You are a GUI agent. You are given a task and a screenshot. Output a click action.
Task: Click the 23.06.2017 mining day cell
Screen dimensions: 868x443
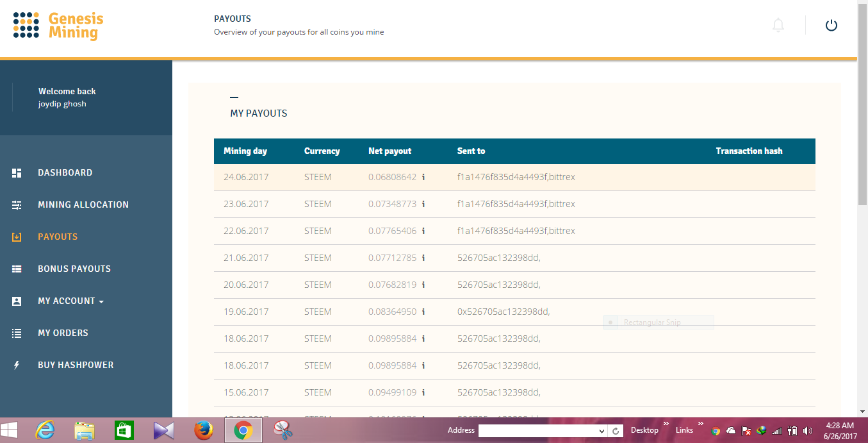click(x=246, y=204)
